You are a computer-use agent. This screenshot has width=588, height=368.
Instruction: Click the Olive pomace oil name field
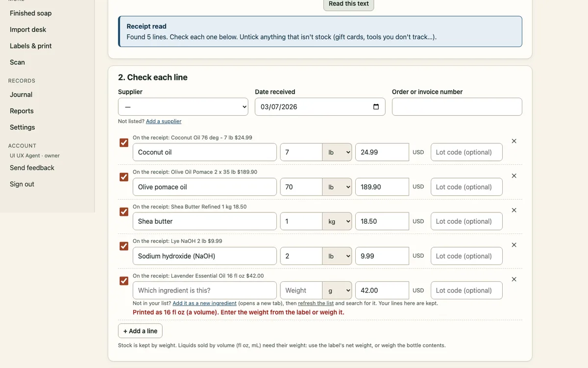(205, 187)
